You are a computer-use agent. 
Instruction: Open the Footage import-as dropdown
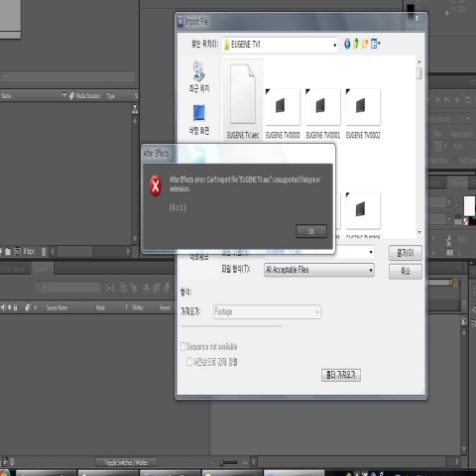(267, 311)
